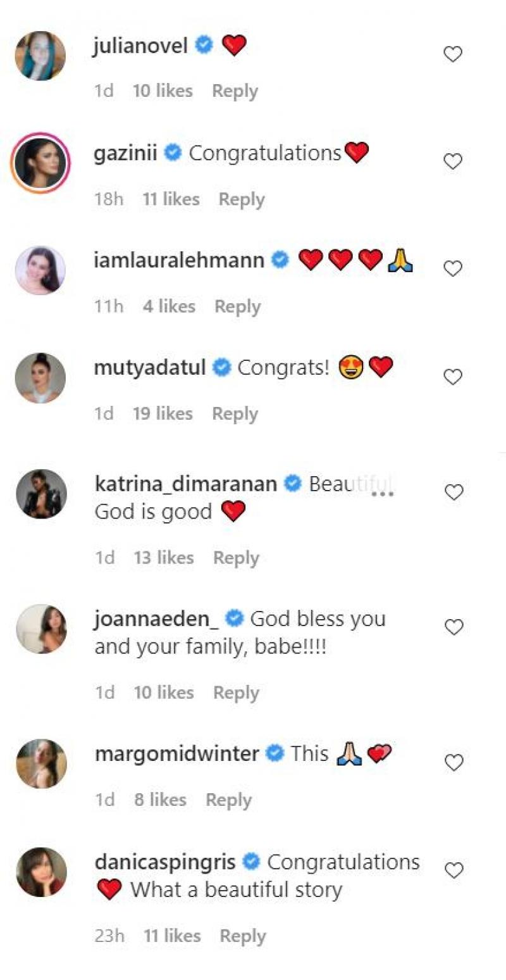Reply to gazinii's comment
This screenshot has width=506, height=980.
pos(242,199)
